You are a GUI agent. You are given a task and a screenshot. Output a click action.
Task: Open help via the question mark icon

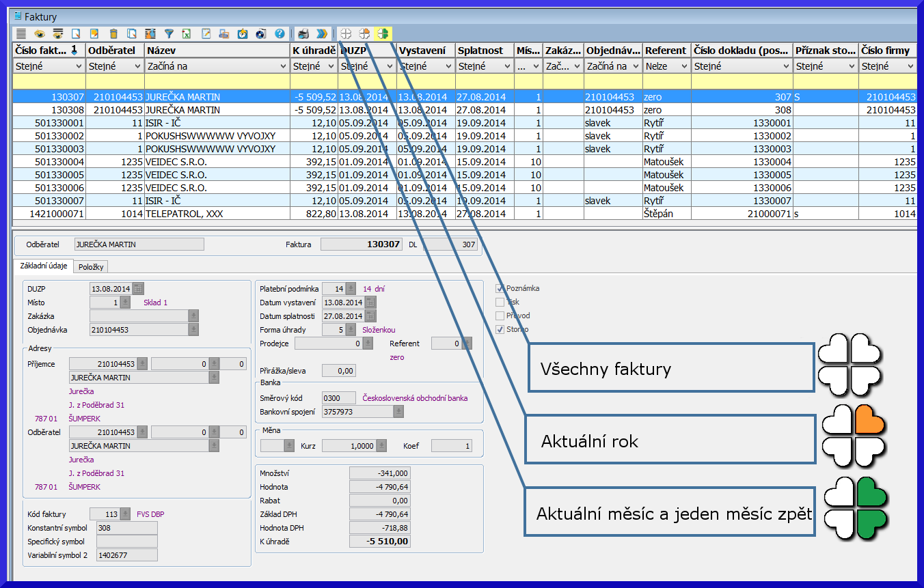[x=280, y=33]
